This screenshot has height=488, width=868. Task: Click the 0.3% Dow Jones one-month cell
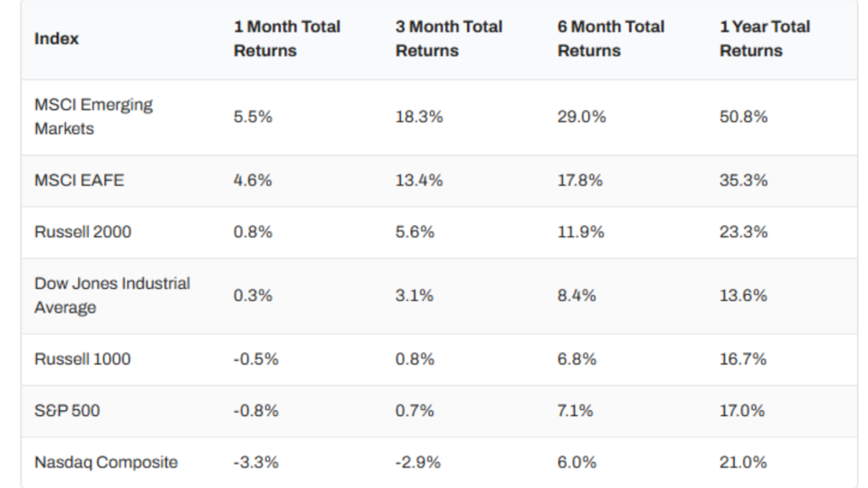click(x=253, y=296)
